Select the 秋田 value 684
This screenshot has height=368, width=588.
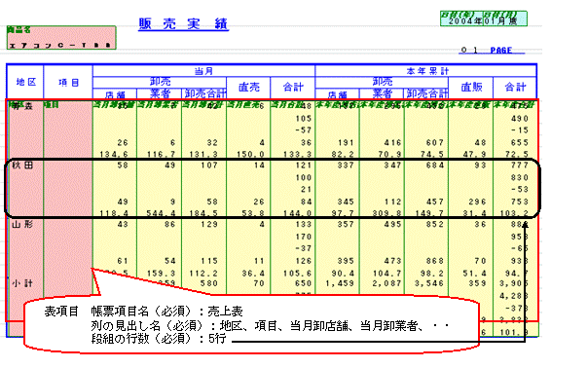(x=434, y=166)
